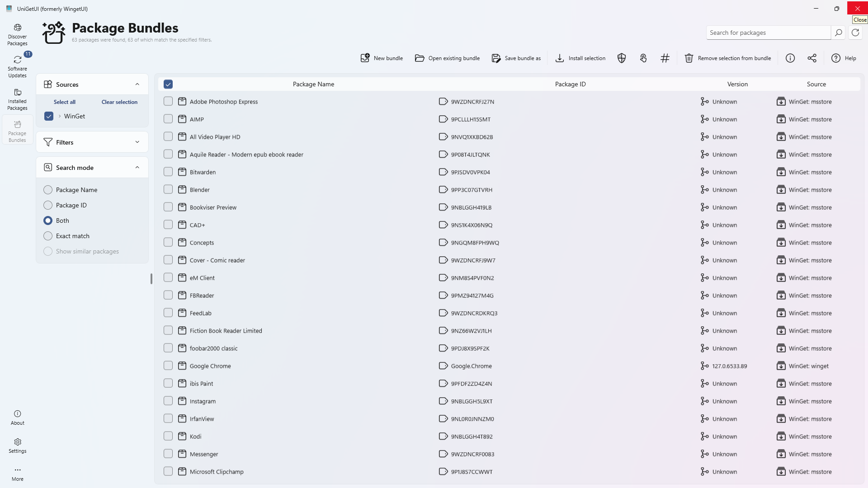Open Settings from the sidebar
Image resolution: width=868 pixels, height=488 pixels.
[x=18, y=446]
